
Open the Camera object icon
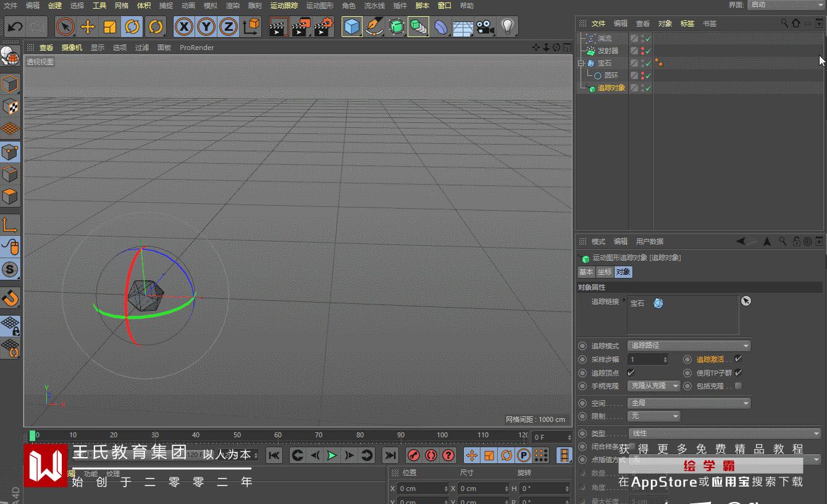[x=485, y=27]
